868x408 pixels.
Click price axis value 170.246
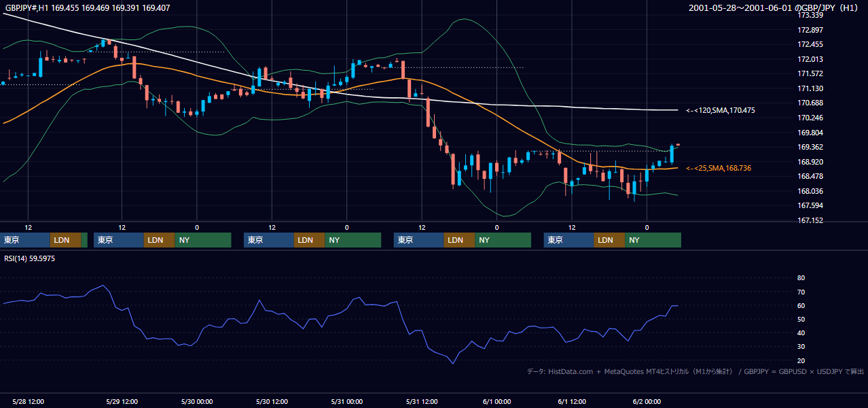[x=810, y=118]
